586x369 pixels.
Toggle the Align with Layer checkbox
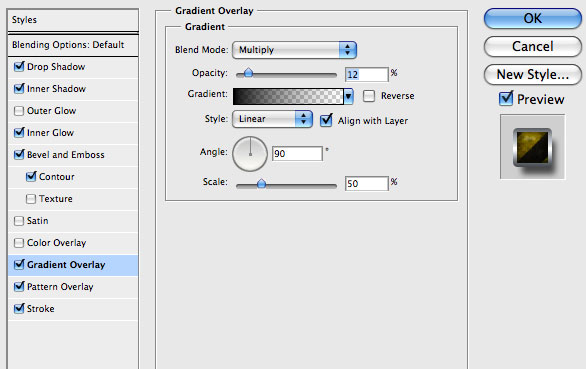tap(326, 120)
